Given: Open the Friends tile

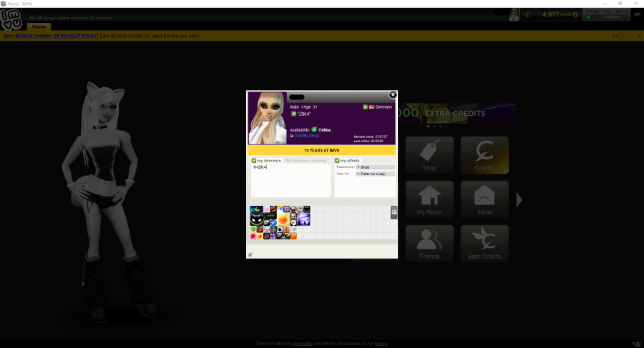Looking at the screenshot, I should coord(429,244).
